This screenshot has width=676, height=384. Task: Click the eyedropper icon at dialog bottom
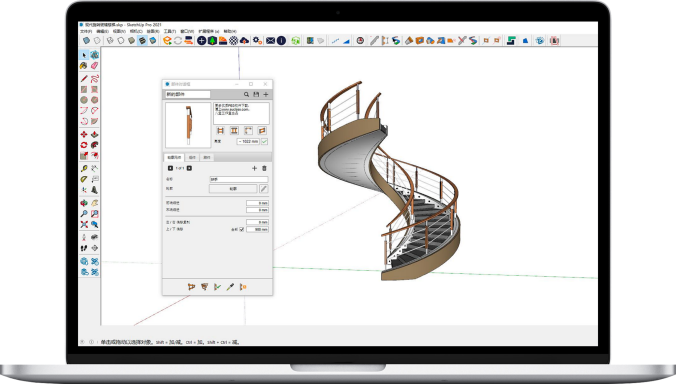click(230, 287)
